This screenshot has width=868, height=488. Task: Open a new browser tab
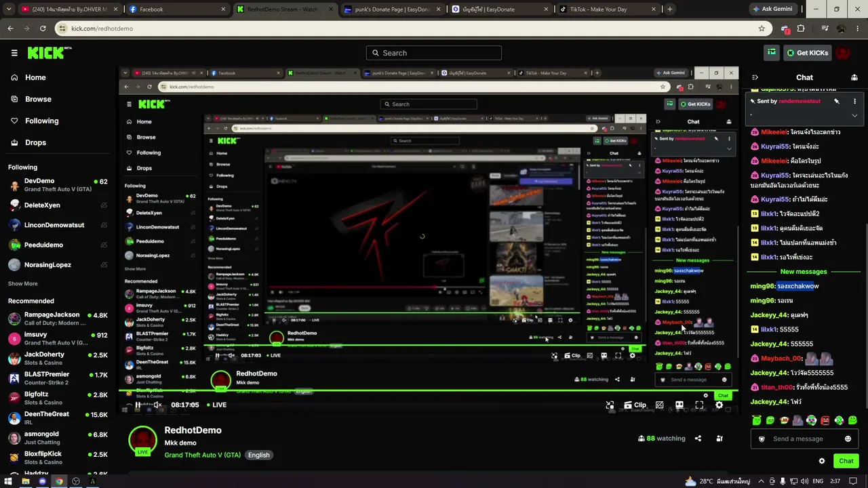click(669, 9)
